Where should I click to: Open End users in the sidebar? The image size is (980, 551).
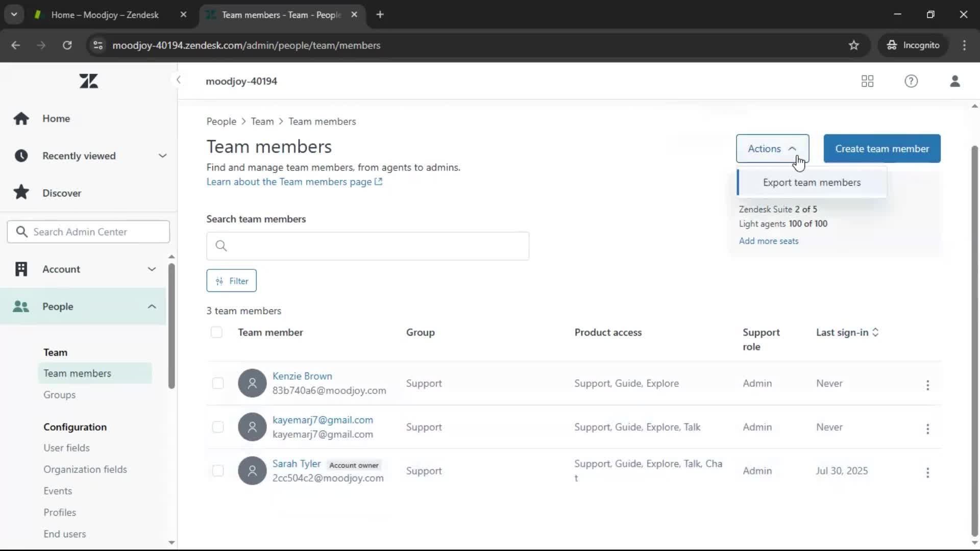[x=65, y=534]
